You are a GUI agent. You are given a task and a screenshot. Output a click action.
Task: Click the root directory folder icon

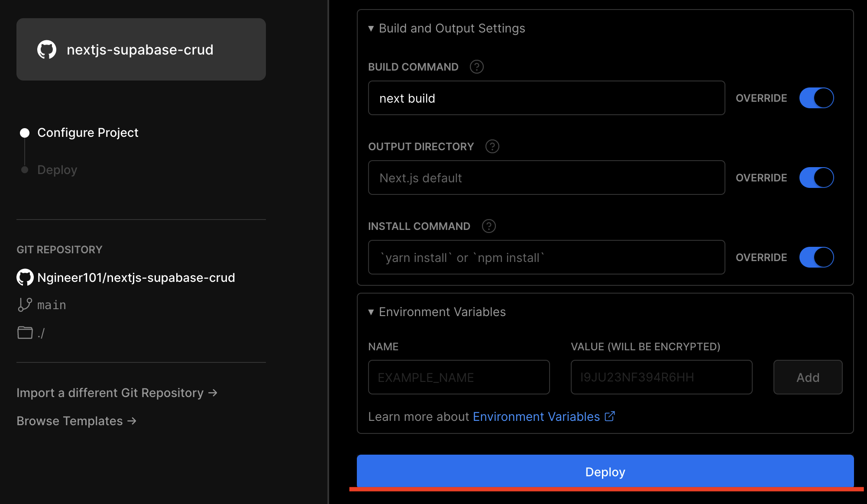pyautogui.click(x=25, y=333)
